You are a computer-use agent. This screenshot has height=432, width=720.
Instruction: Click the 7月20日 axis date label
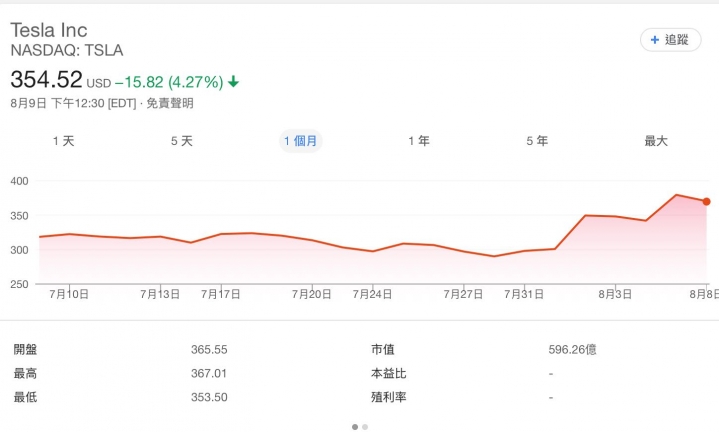(x=311, y=294)
